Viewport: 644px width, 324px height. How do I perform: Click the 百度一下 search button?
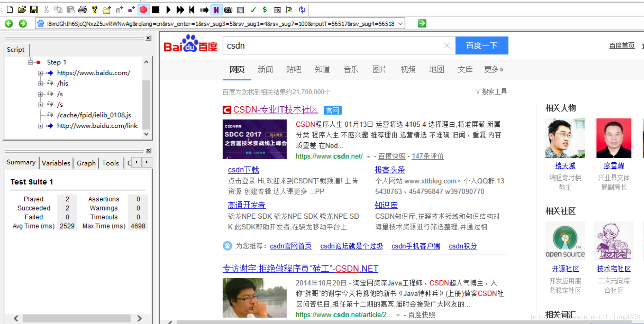[x=482, y=45]
